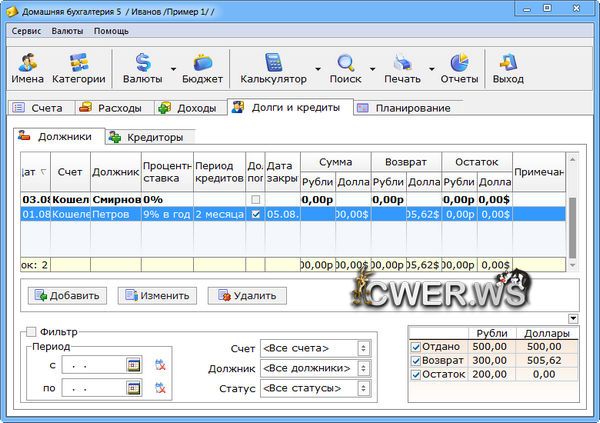The height and width of the screenshot is (423, 600).
Task: Click the period start date field
Action: [x=94, y=365]
